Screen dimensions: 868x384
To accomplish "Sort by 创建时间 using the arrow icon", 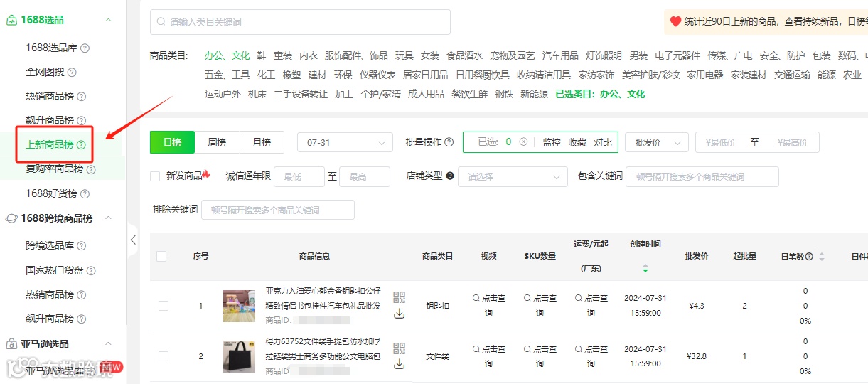I will [645, 269].
